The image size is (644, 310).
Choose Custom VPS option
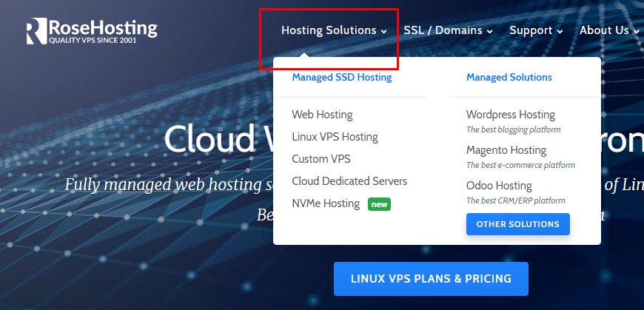pos(321,159)
